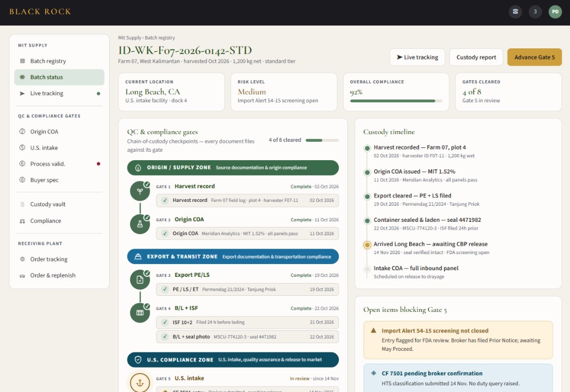570x392 pixels.
Task: Select Batch status sidebar item
Action: pos(59,77)
